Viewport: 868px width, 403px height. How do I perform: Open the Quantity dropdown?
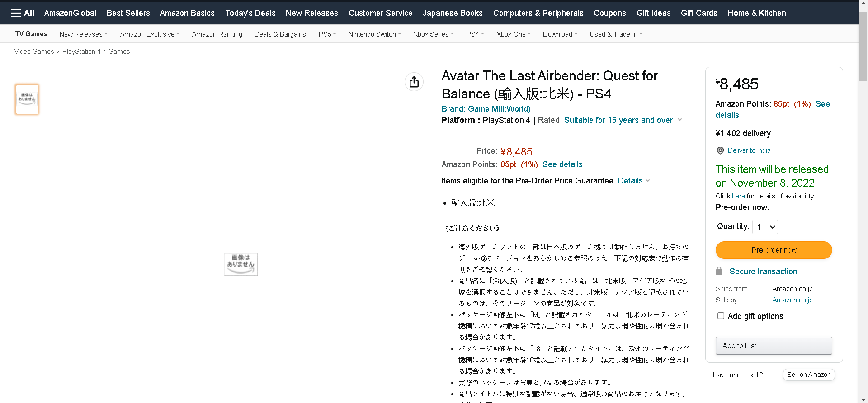pos(765,227)
